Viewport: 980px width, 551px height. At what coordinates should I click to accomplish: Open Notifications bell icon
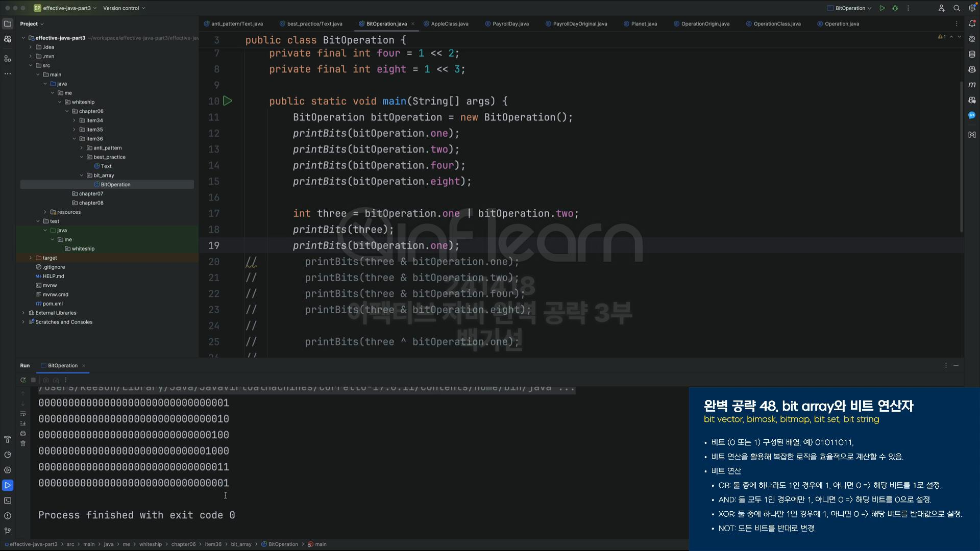coord(972,23)
